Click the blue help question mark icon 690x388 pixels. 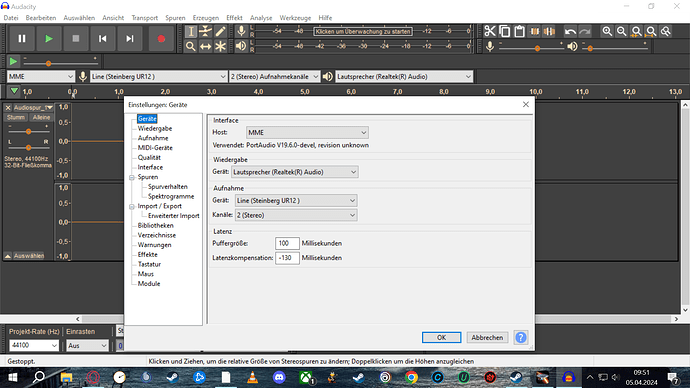(x=521, y=337)
